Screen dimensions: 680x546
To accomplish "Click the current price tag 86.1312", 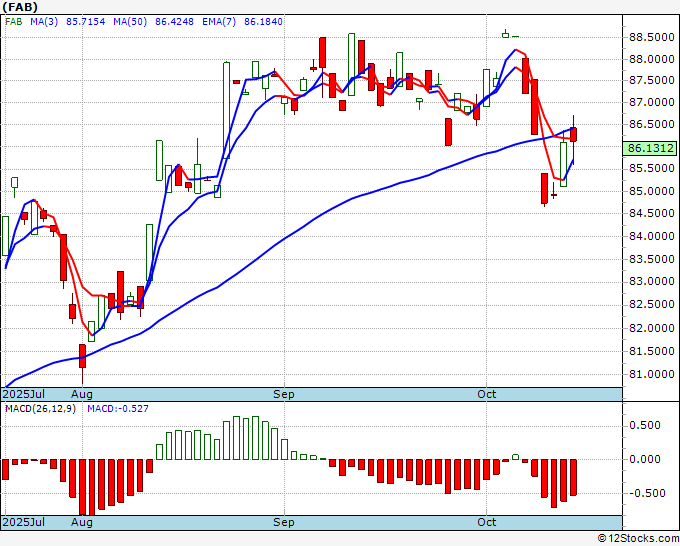I will tap(651, 148).
